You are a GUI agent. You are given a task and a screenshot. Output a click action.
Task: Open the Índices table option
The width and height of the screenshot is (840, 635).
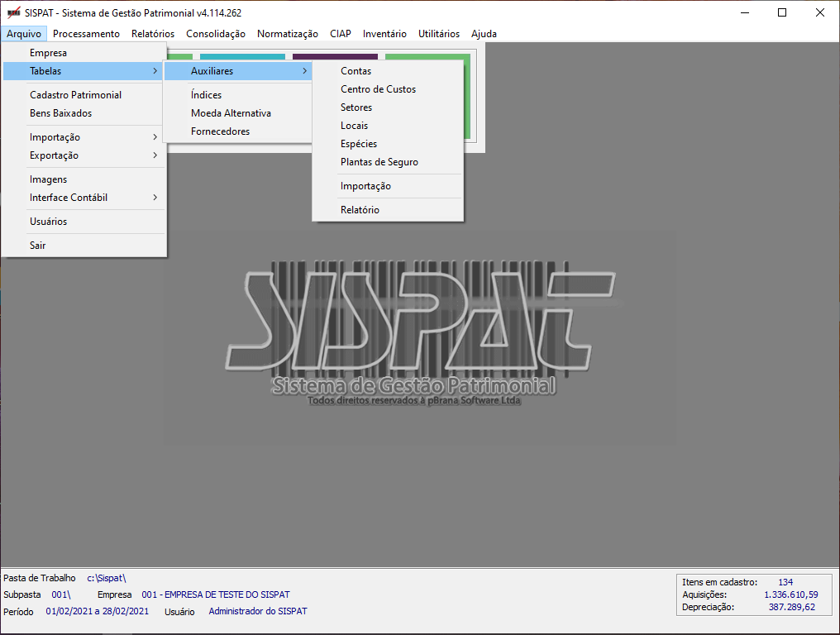point(206,95)
